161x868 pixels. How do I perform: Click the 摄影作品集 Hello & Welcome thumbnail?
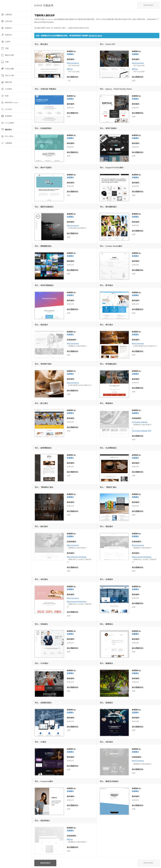click(49, 226)
